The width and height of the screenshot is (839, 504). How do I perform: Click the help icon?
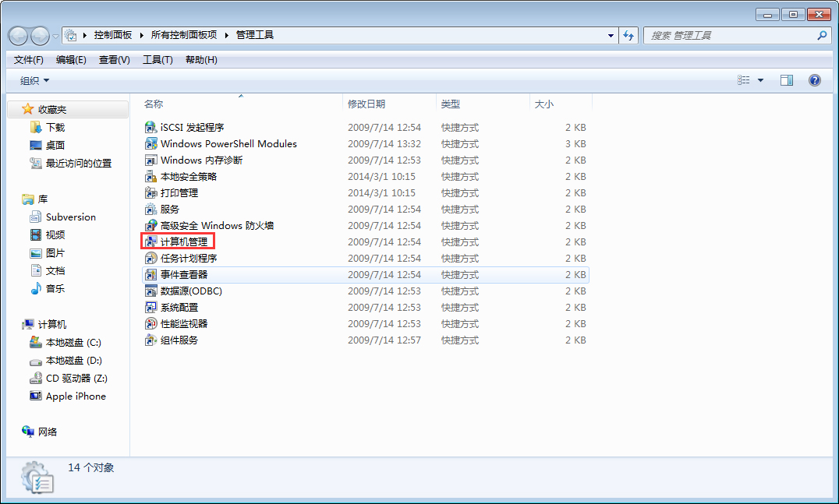tap(815, 79)
